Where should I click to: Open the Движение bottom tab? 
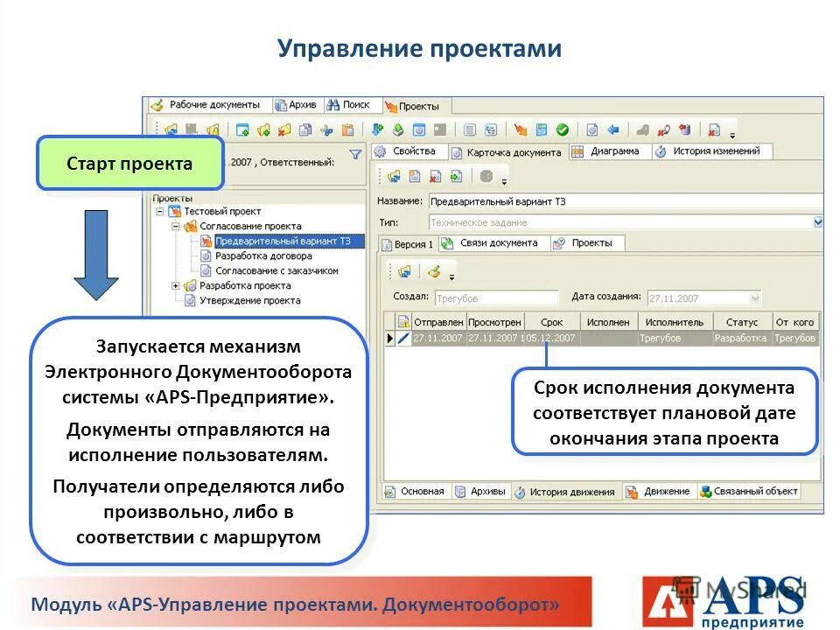click(658, 491)
